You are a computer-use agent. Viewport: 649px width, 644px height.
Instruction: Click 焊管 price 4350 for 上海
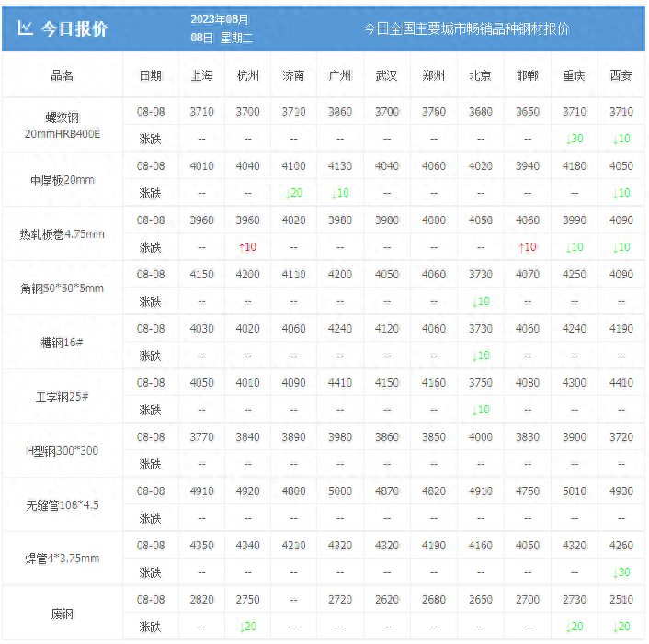(202, 545)
